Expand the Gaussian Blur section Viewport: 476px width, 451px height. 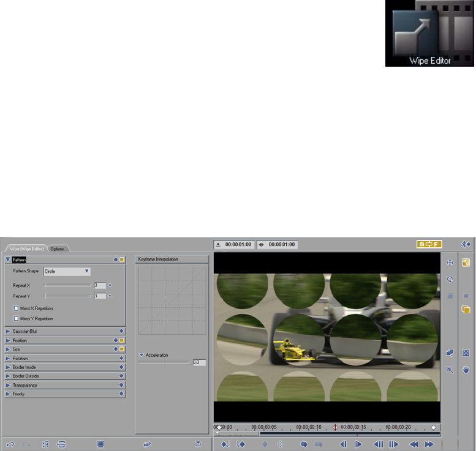coord(8,331)
